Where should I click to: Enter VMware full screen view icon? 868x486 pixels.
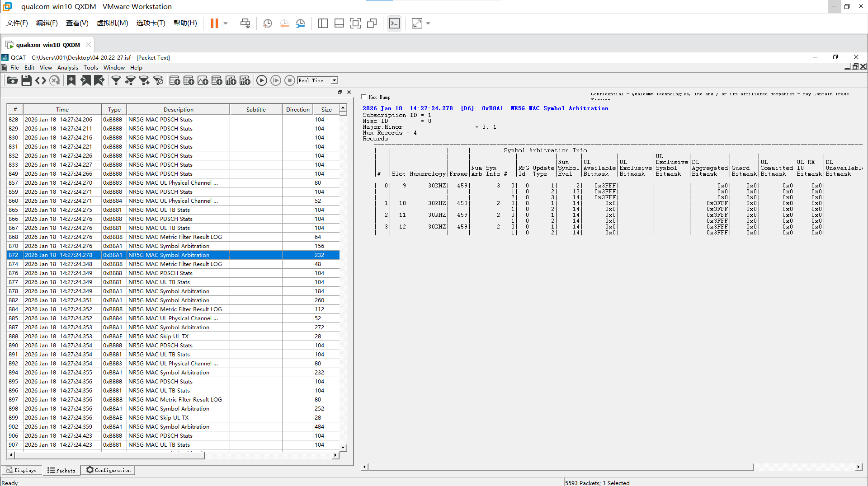point(356,23)
